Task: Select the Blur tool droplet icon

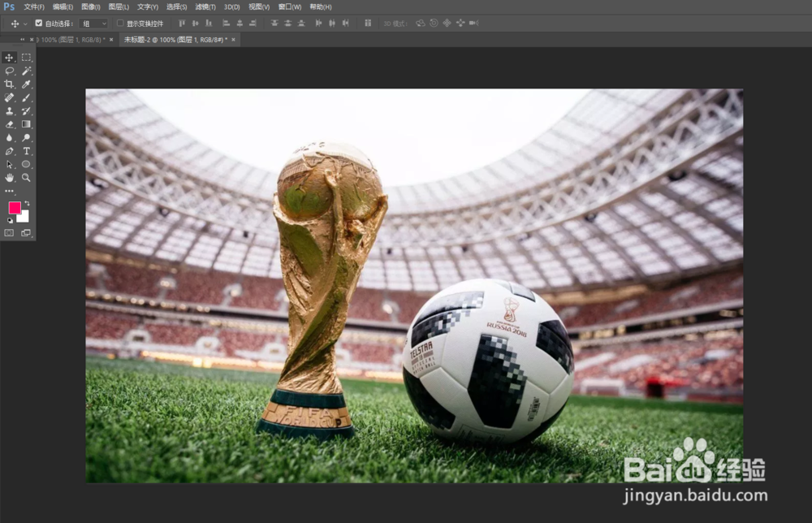Action: click(x=9, y=138)
